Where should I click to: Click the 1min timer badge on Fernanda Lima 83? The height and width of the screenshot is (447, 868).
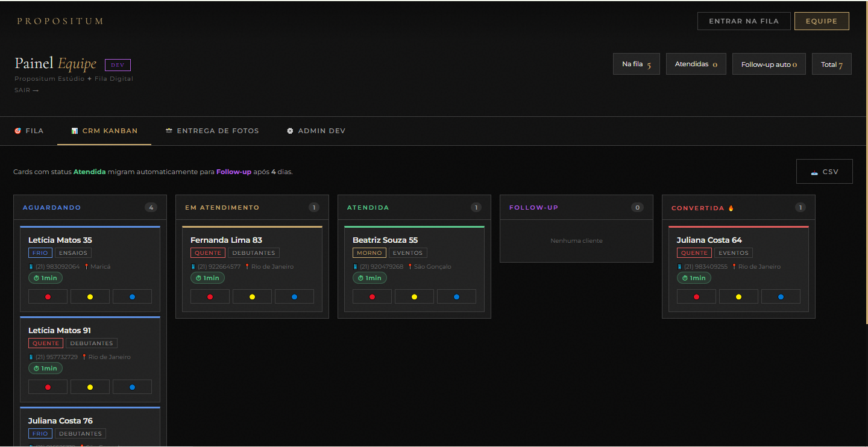pyautogui.click(x=207, y=278)
